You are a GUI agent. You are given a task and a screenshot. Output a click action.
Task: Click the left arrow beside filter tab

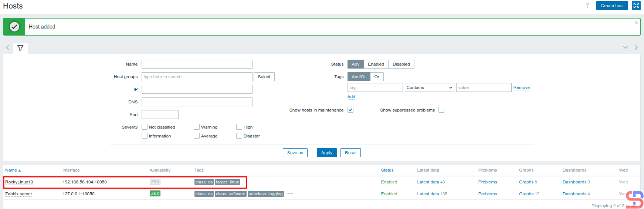[x=7, y=47]
